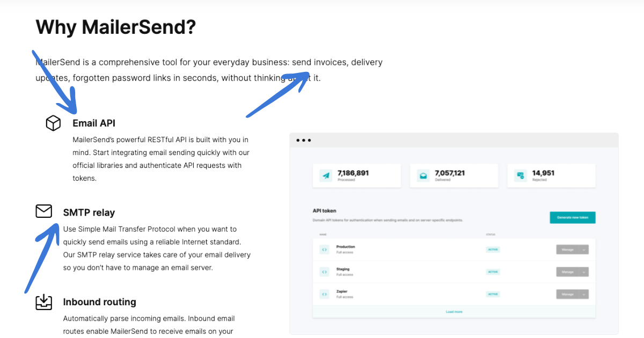Open the SMTP relay heading

(89, 212)
